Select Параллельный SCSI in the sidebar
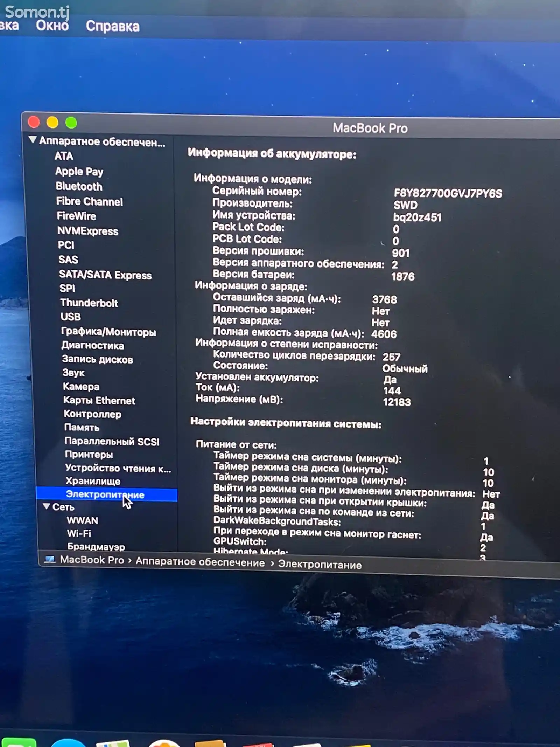 pyautogui.click(x=112, y=442)
